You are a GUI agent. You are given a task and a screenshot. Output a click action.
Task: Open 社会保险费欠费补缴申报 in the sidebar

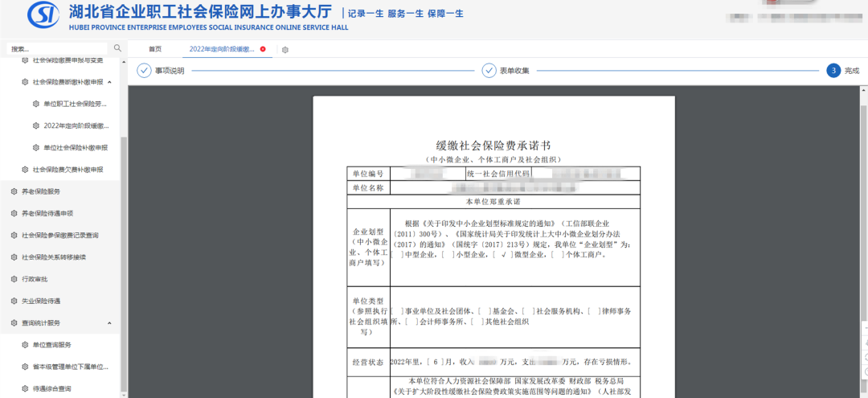coord(68,170)
